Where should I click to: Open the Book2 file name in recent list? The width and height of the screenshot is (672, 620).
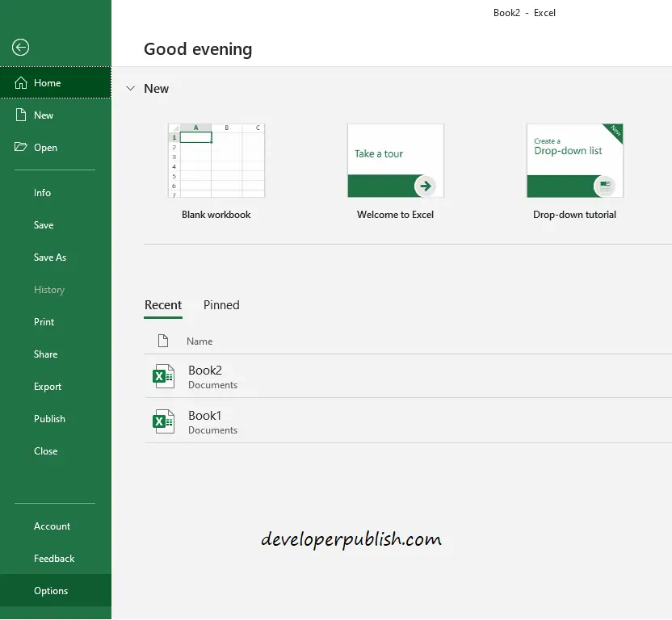click(x=205, y=371)
